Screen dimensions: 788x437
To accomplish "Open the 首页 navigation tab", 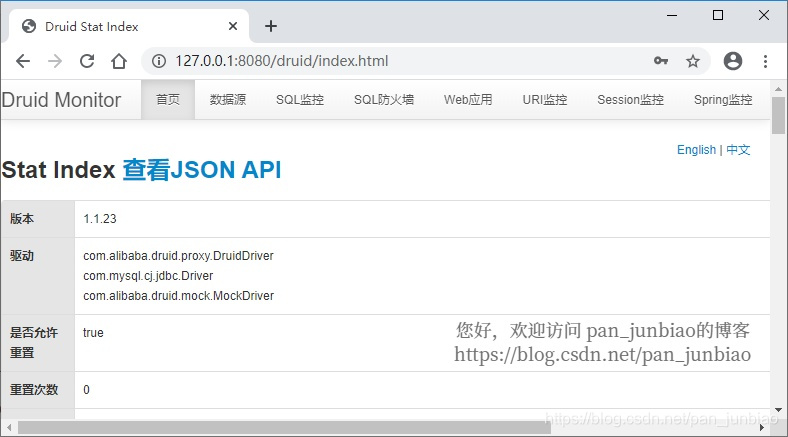I will (x=168, y=99).
